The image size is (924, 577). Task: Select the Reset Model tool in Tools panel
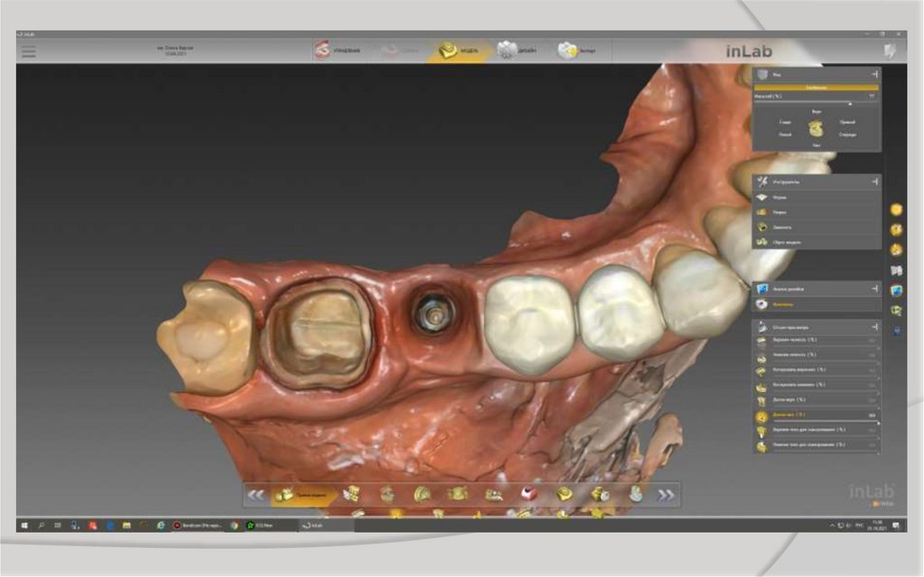(816, 242)
